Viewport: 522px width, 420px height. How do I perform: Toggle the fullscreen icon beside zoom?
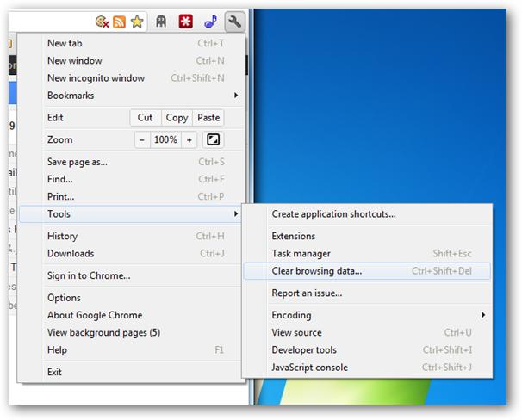coord(214,139)
